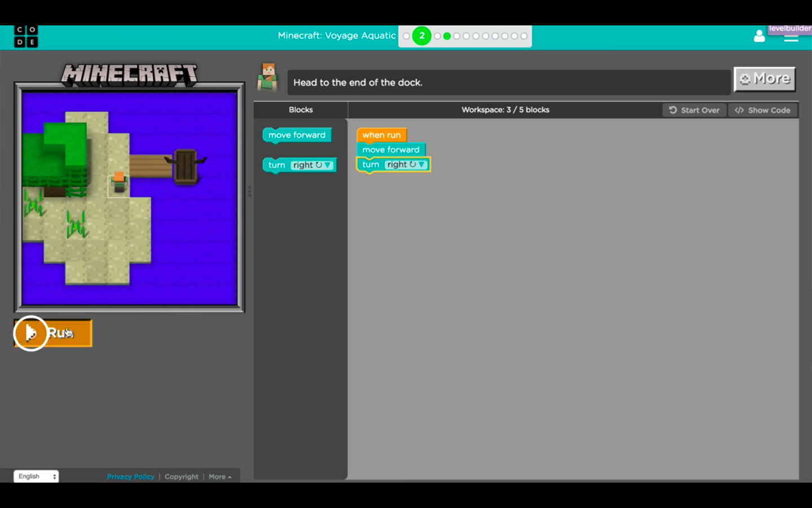
Task: Select the toolbox move forward block
Action: (297, 135)
